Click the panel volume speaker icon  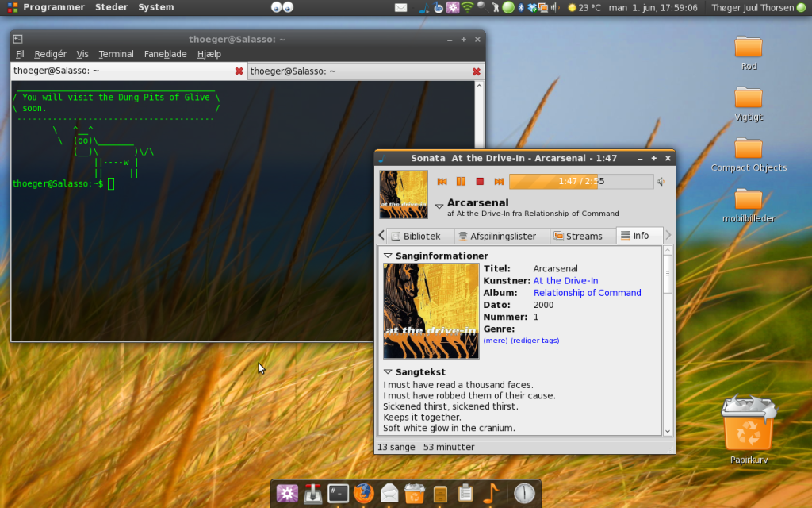554,8
